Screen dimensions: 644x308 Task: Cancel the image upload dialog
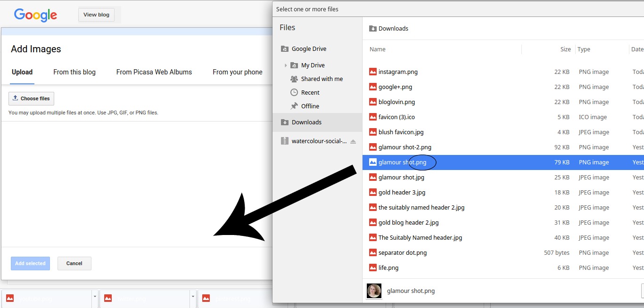74,263
